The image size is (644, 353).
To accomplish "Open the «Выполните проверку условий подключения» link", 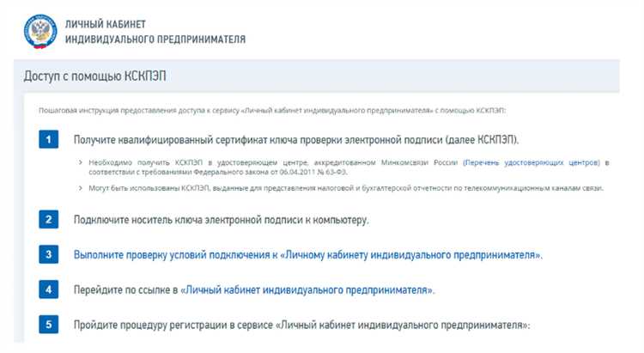I will coord(308,255).
